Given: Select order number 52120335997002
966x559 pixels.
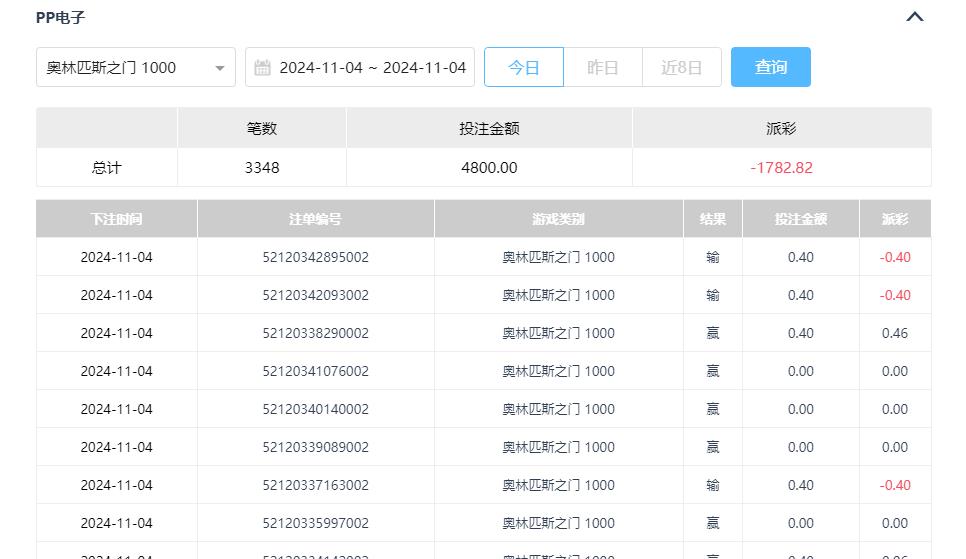Looking at the screenshot, I should [x=315, y=523].
